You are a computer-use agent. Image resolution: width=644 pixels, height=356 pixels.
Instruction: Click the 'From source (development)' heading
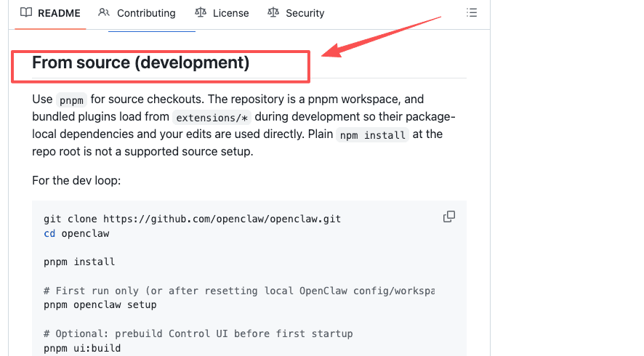coord(141,62)
